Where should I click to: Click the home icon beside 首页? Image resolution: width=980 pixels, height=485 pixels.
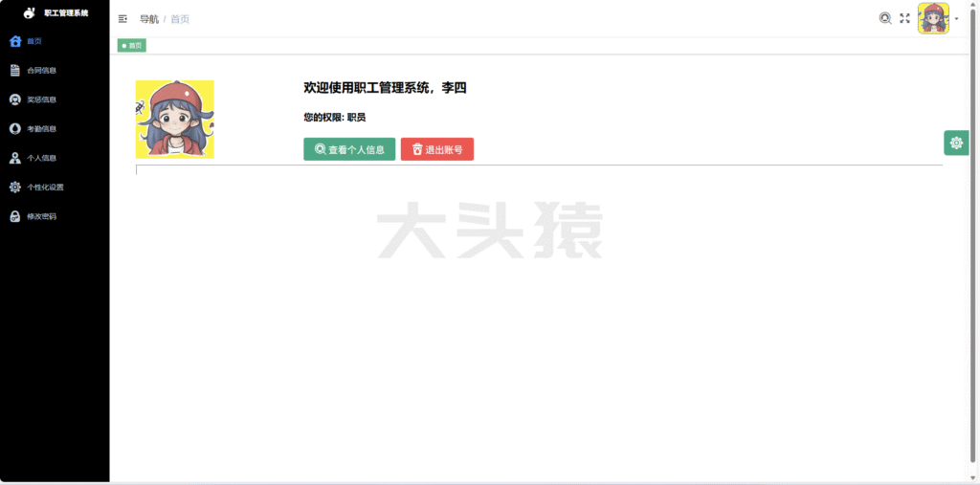tap(15, 41)
